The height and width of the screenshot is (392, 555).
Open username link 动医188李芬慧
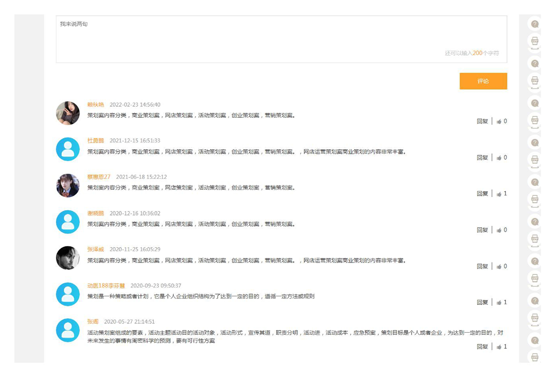coord(106,286)
